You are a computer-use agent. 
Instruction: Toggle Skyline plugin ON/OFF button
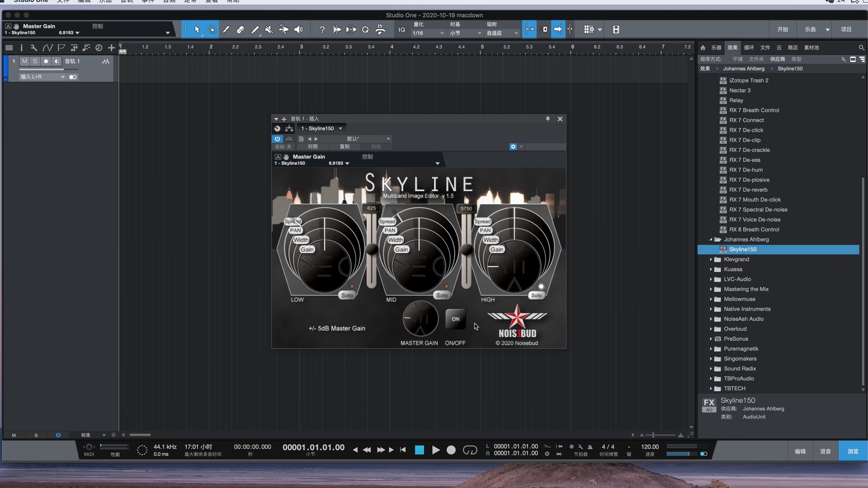pyautogui.click(x=455, y=319)
